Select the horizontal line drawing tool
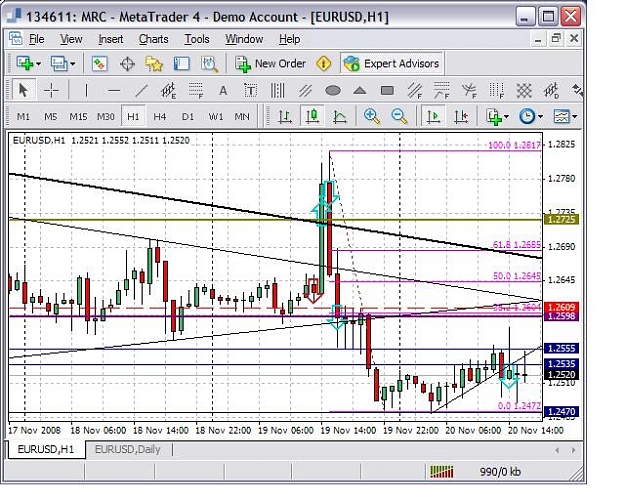This screenshot has height=500, width=625. tap(114, 91)
